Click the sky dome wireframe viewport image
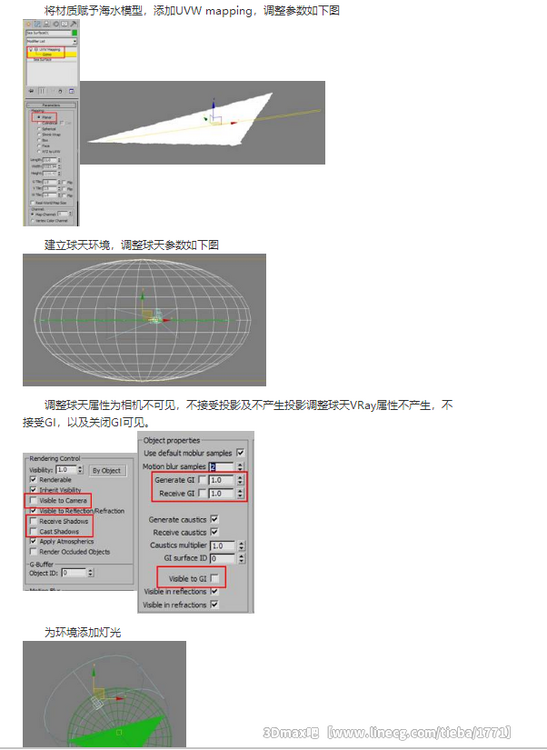 tap(144, 320)
